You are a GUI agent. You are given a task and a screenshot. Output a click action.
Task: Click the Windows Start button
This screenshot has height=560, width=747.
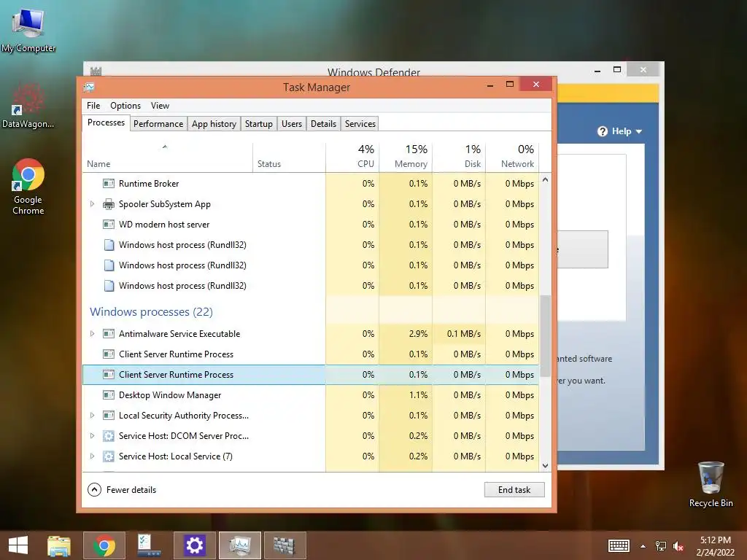[18, 545]
